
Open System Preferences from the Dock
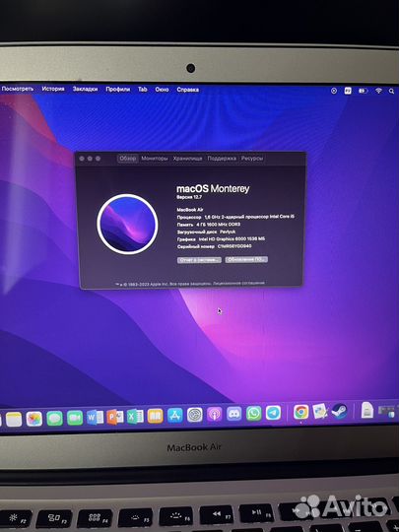coord(195,415)
